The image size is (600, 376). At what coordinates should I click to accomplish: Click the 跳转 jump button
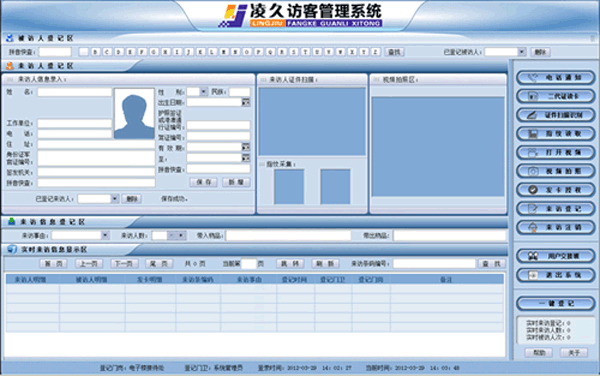click(290, 264)
